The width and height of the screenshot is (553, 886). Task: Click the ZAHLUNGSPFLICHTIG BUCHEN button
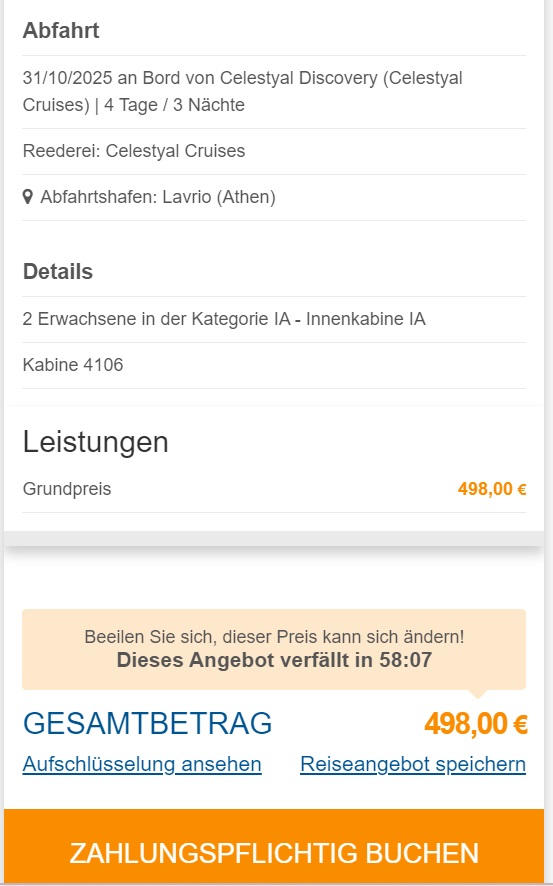[x=274, y=847]
